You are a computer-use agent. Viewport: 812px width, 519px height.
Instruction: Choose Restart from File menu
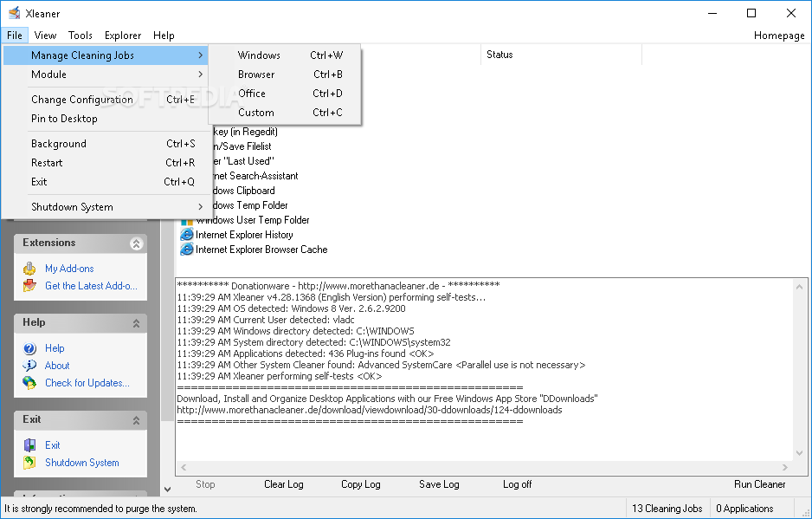click(x=106, y=163)
